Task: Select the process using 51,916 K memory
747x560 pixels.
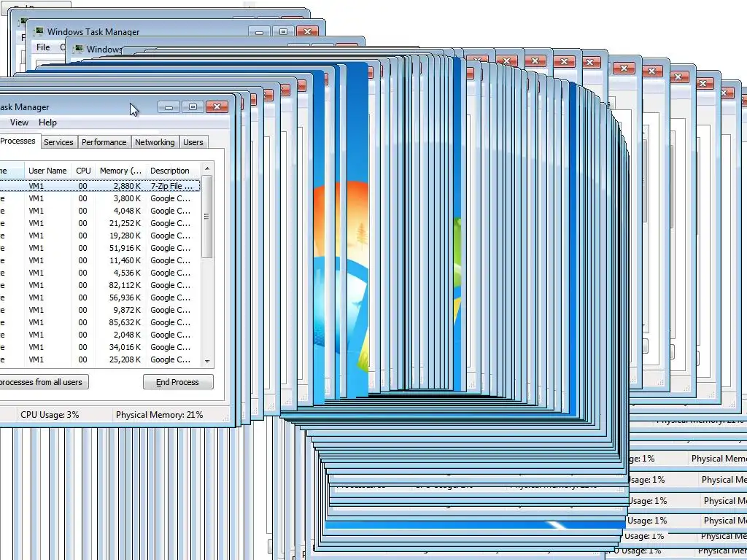Action: click(99, 248)
